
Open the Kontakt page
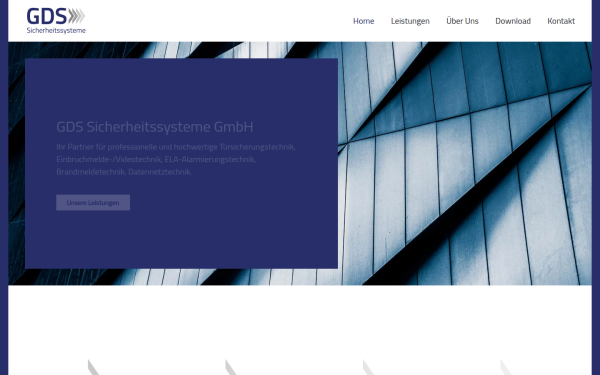(561, 21)
